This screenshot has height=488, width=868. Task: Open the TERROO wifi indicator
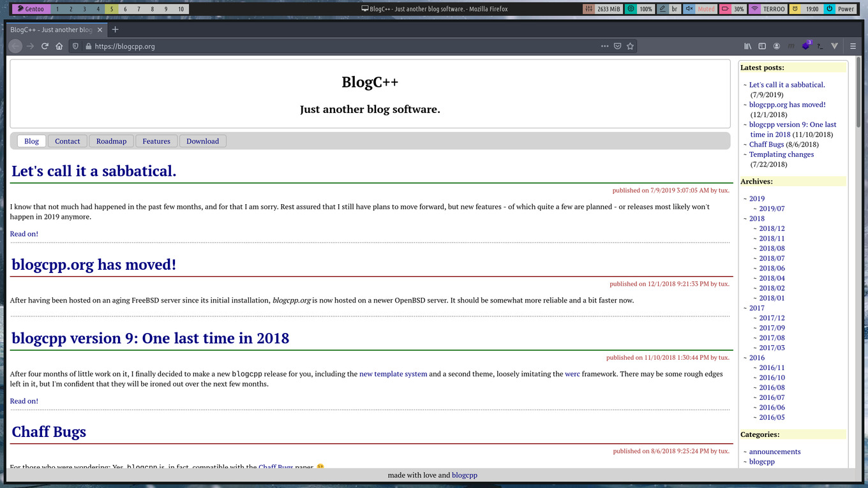(768, 9)
